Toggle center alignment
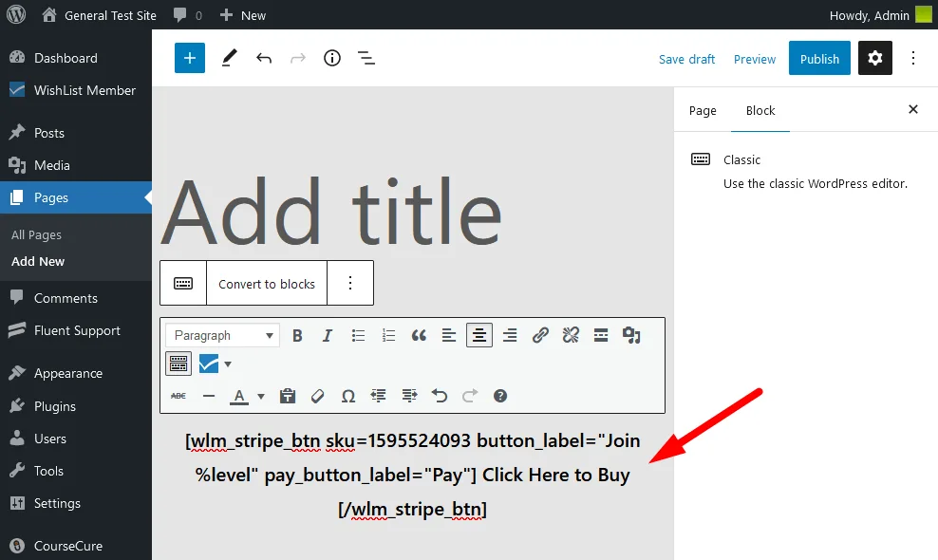 479,336
